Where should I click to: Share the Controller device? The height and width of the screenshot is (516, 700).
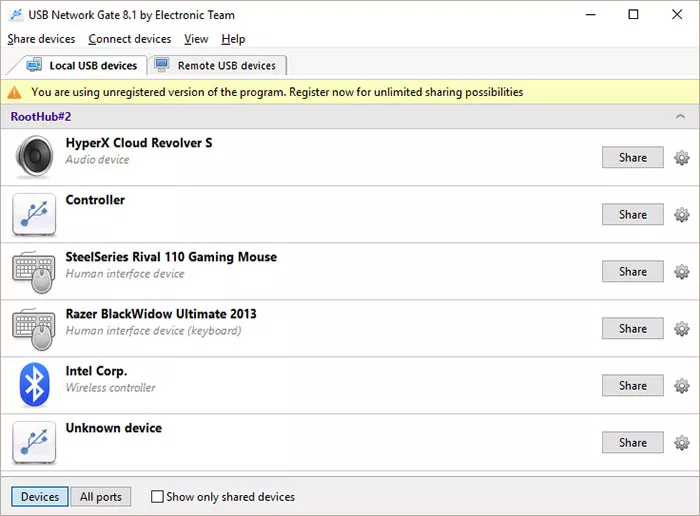pyautogui.click(x=633, y=215)
